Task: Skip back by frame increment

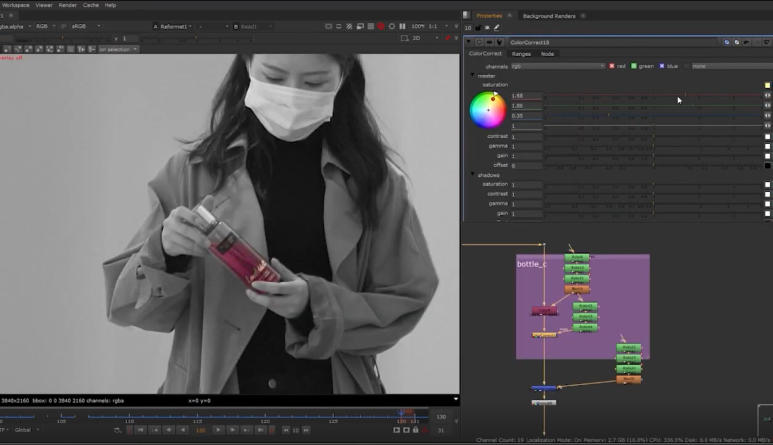Action: click(x=286, y=430)
